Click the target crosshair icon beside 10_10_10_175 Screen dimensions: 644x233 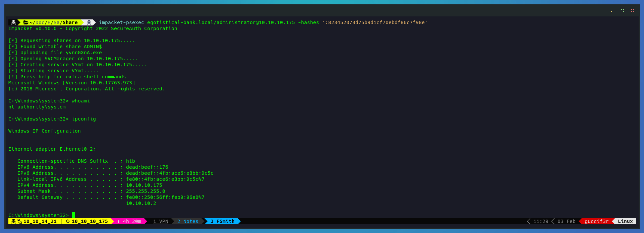pyautogui.click(x=68, y=221)
